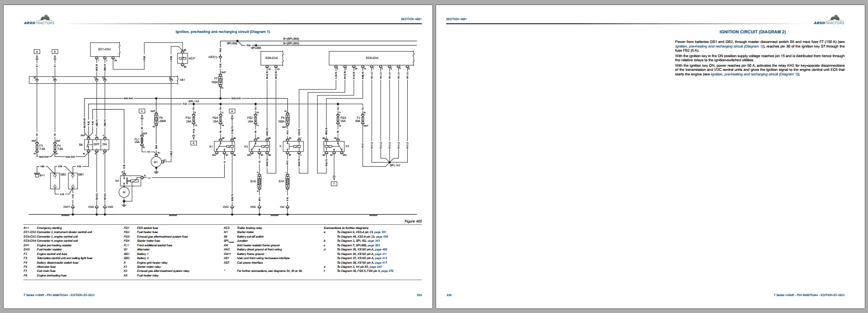Viewport: 868px width, 313px height.
Task: Follow the page 435 link for Diagram 48
Action: [x=382, y=237]
